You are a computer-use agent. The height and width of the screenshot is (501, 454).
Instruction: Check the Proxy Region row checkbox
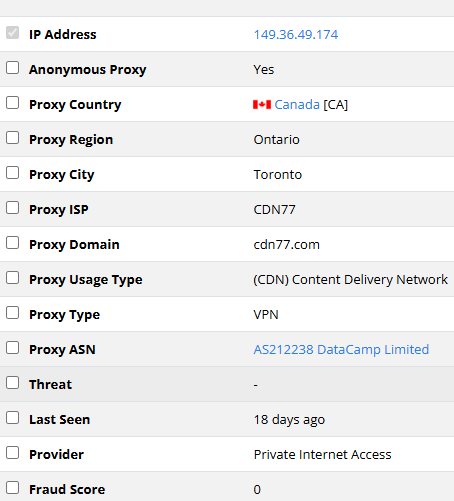click(13, 138)
